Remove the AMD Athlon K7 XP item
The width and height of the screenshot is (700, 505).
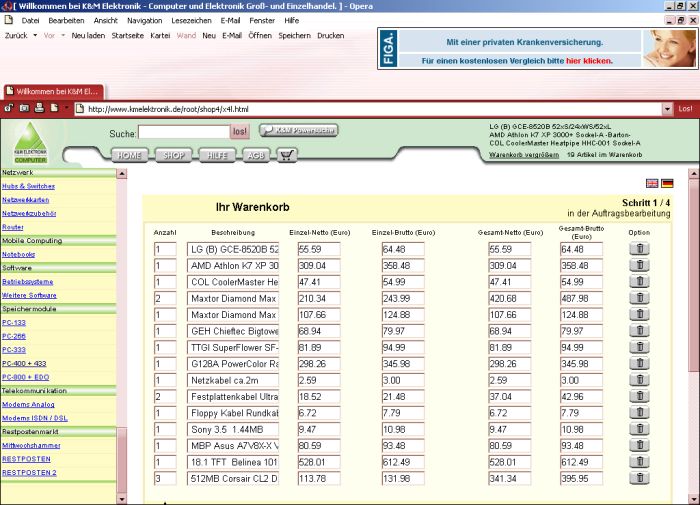(x=639, y=265)
